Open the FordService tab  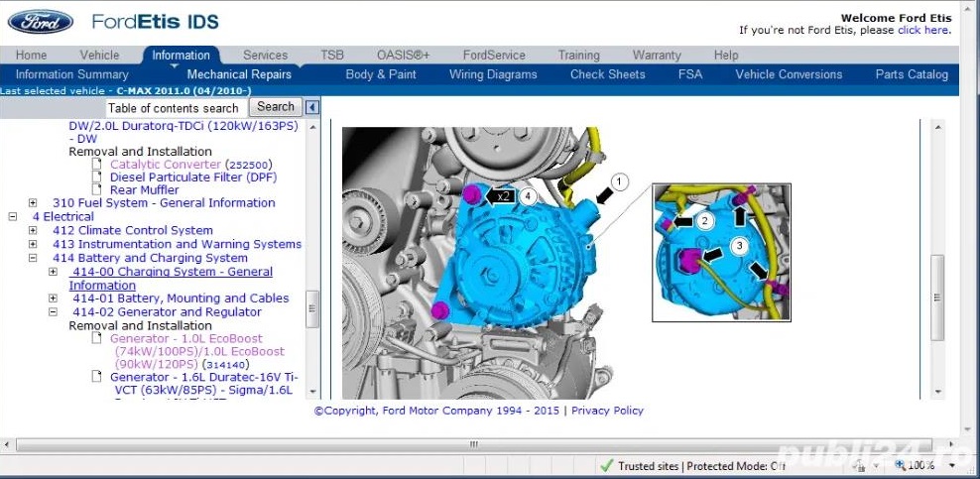[x=494, y=55]
